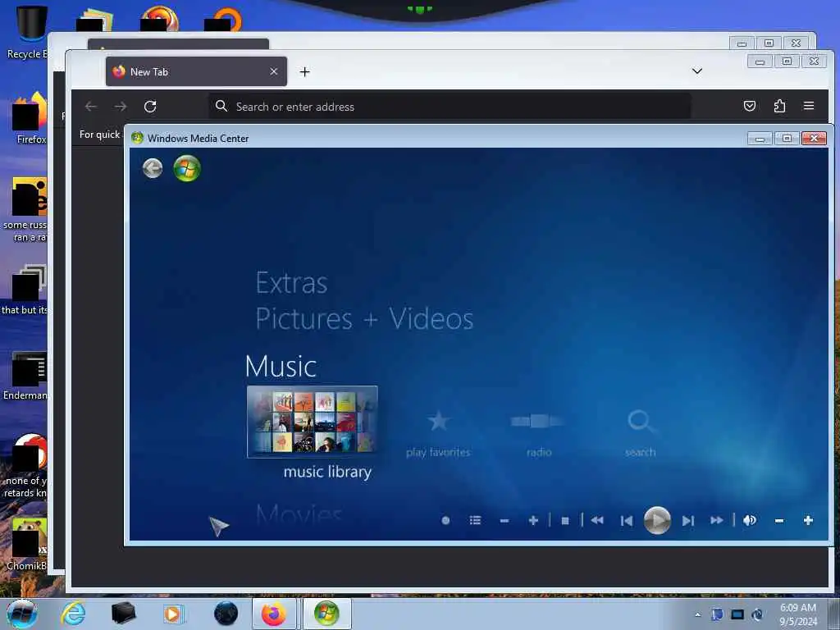
Task: Open the music library tile
Action: [313, 422]
